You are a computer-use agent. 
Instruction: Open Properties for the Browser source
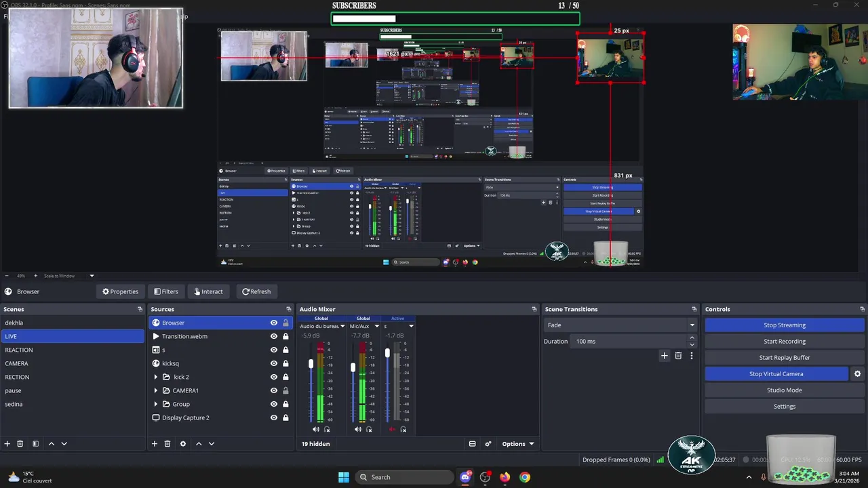tap(120, 291)
